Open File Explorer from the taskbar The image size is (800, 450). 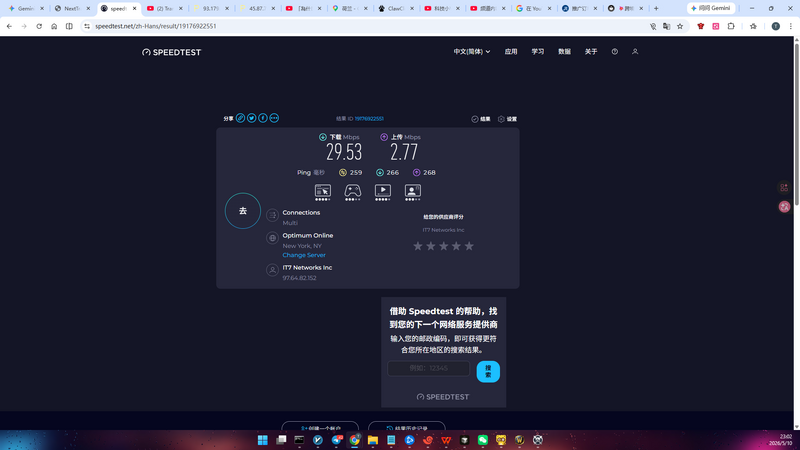point(373,440)
